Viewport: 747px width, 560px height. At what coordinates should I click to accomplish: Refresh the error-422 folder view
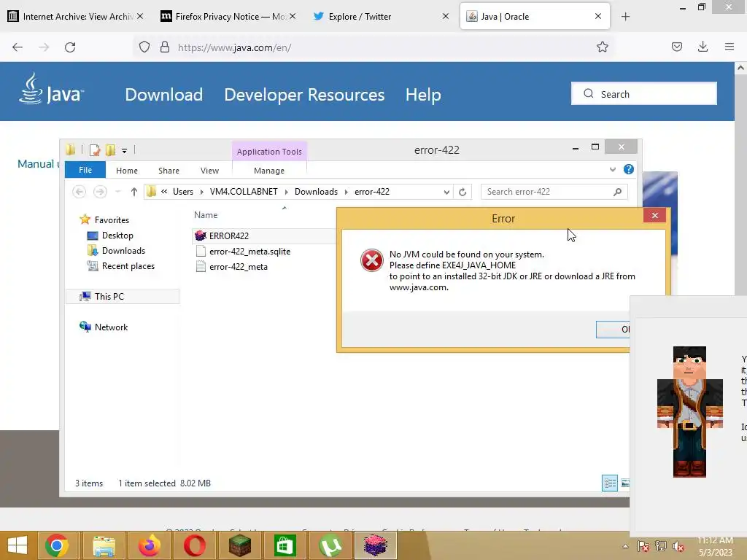coord(462,192)
